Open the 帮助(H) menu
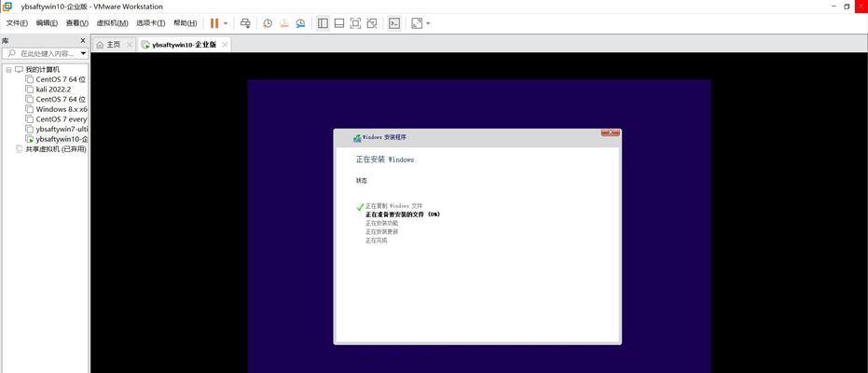This screenshot has width=868, height=373. coord(185,23)
